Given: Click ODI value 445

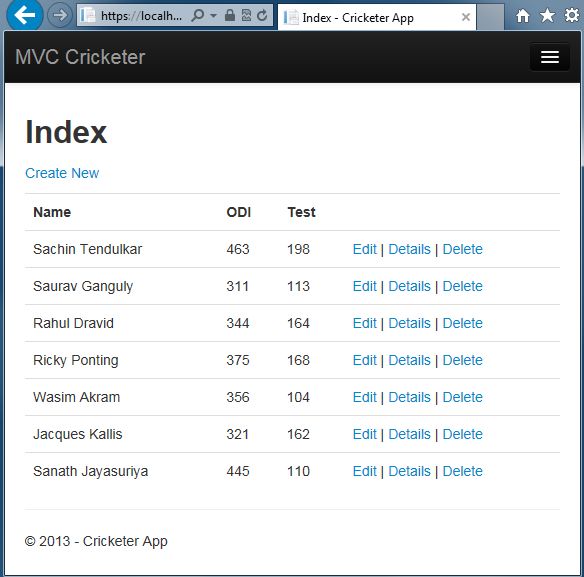Looking at the screenshot, I should (x=238, y=471).
